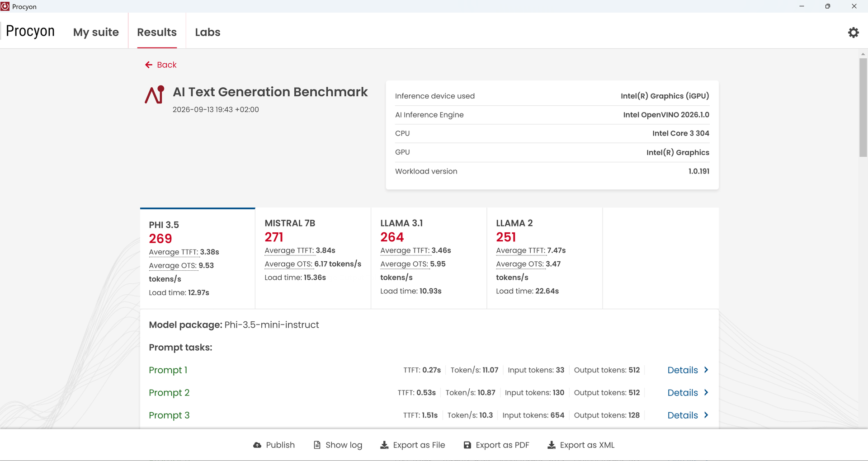Expand Prompt 1 details chevron
Viewport: 868px width, 461px height.
click(x=706, y=370)
